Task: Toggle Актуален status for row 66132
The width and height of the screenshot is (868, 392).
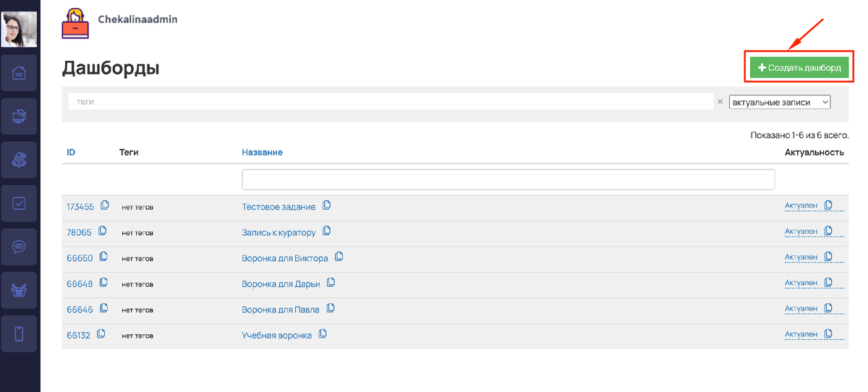Action: pos(801,334)
